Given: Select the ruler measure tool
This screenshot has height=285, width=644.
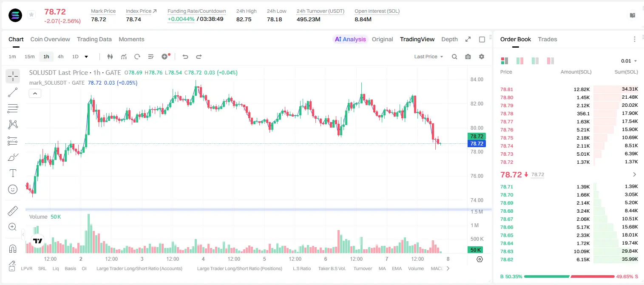Looking at the screenshot, I should pos(13,211).
